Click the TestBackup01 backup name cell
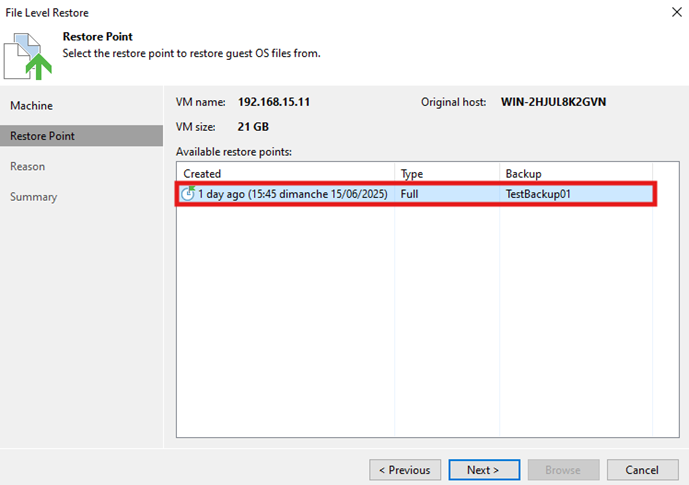The image size is (689, 485). click(x=538, y=194)
